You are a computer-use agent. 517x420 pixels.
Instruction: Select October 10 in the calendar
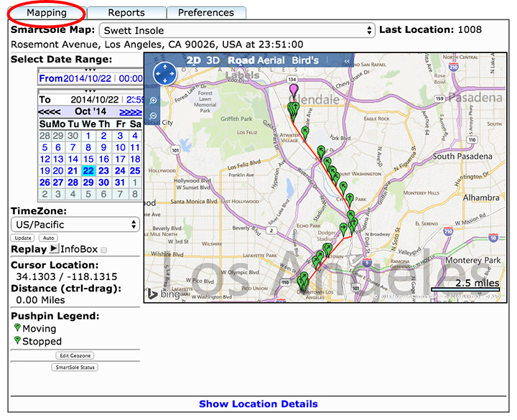(x=120, y=147)
